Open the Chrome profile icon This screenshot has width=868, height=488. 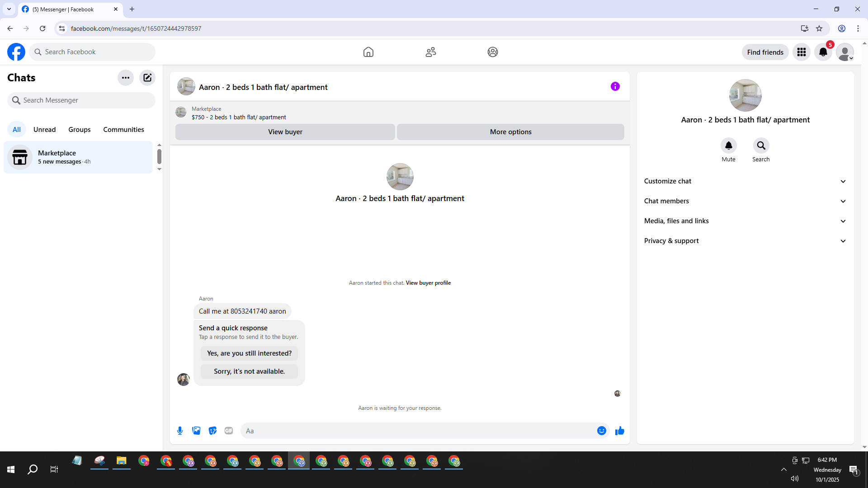pos(842,28)
